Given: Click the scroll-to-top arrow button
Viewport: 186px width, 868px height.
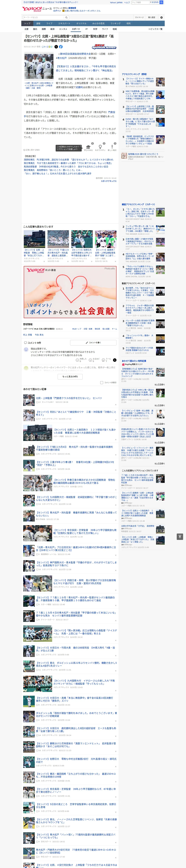Looking at the screenshot, I should (180, 537).
